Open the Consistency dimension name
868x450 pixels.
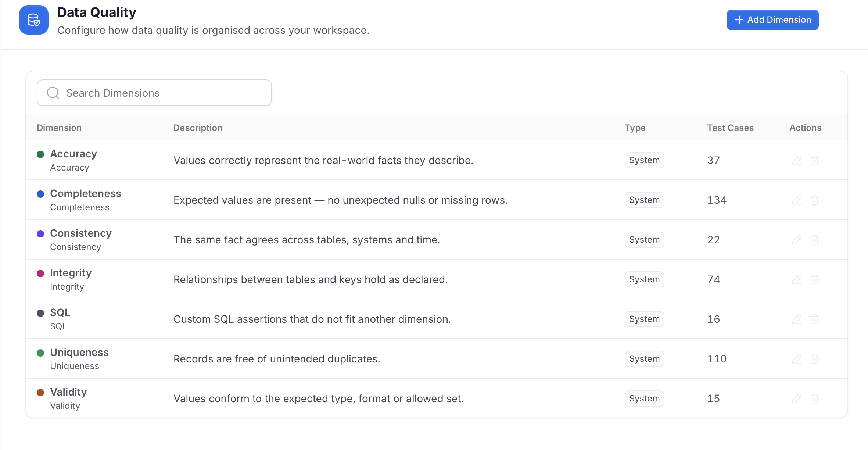81,233
